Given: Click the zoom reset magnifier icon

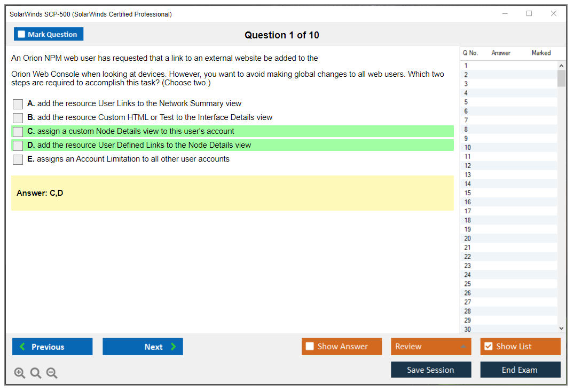Looking at the screenshot, I should coord(36,373).
